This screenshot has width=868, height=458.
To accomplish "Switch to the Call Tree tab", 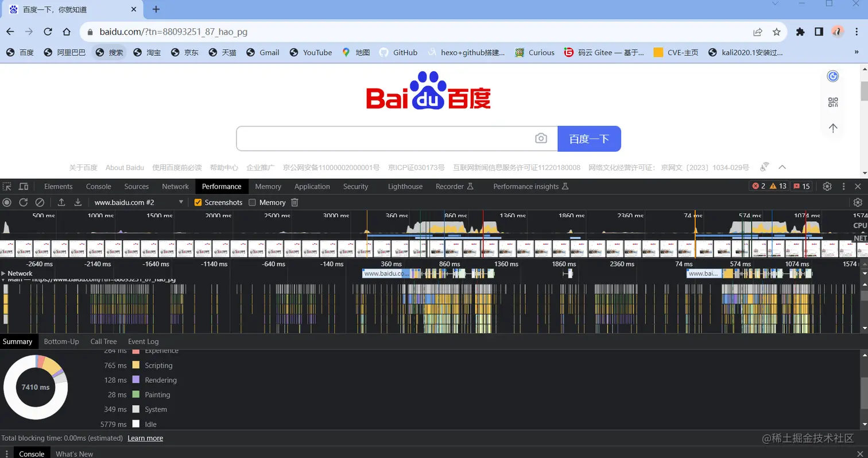I will [x=103, y=341].
